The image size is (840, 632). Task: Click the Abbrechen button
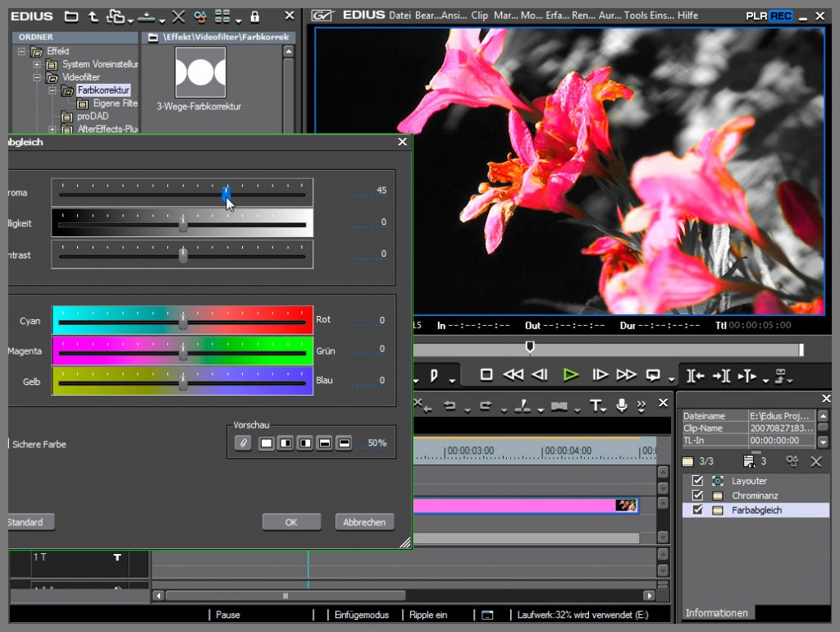point(364,522)
